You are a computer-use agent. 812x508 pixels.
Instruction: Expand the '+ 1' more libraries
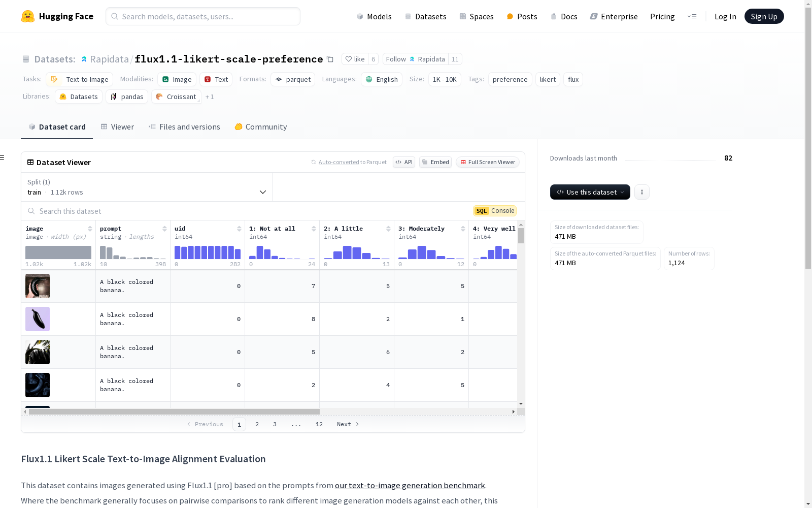[x=210, y=97]
